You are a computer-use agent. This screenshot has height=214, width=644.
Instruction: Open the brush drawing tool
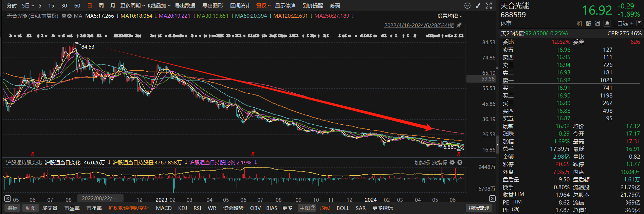pos(478,6)
